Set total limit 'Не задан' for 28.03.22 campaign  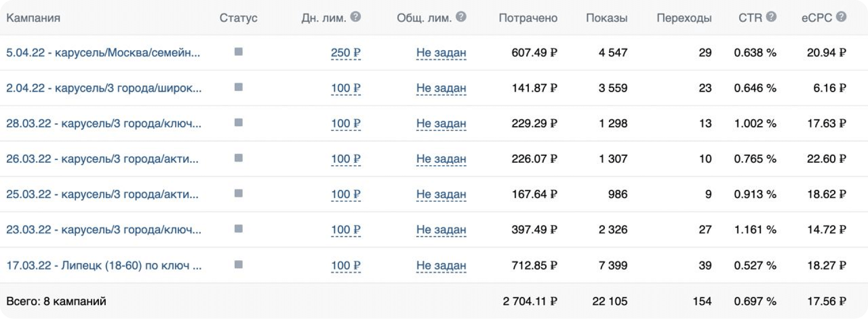click(441, 123)
